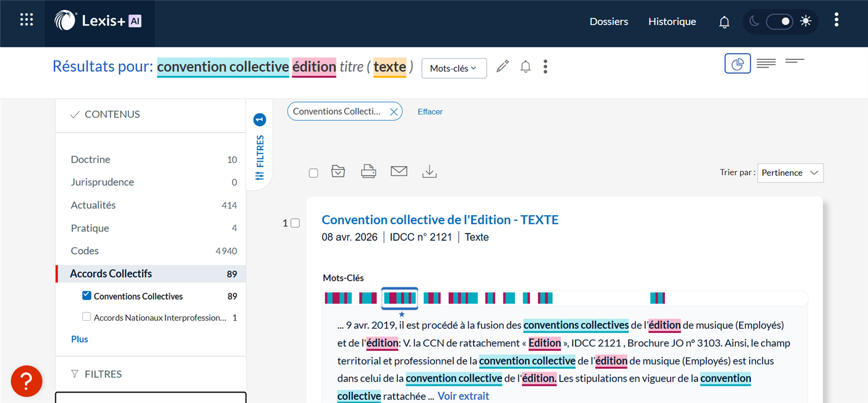Screen dimensions: 868x403
Task: Email results with envelope icon
Action: pyautogui.click(x=399, y=172)
